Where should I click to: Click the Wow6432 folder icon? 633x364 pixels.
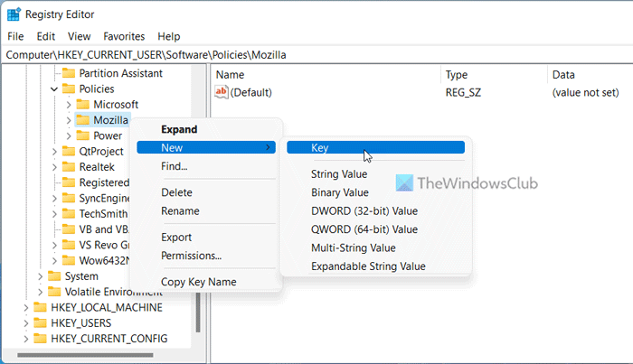[x=69, y=260]
